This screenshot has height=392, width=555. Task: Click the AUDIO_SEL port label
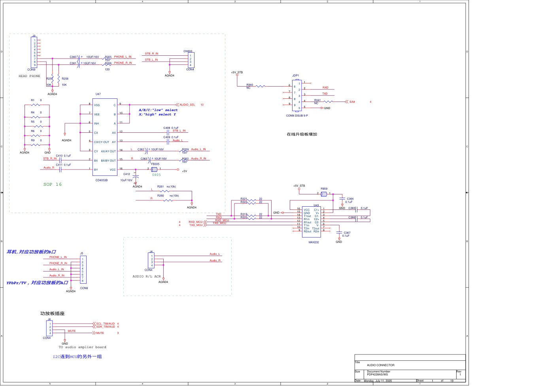[x=187, y=105]
